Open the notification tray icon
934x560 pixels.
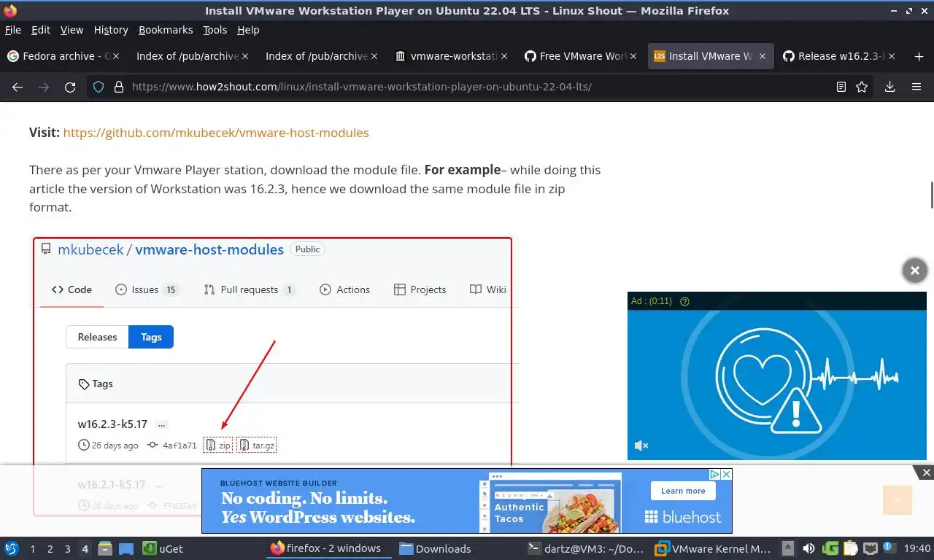[x=888, y=548]
